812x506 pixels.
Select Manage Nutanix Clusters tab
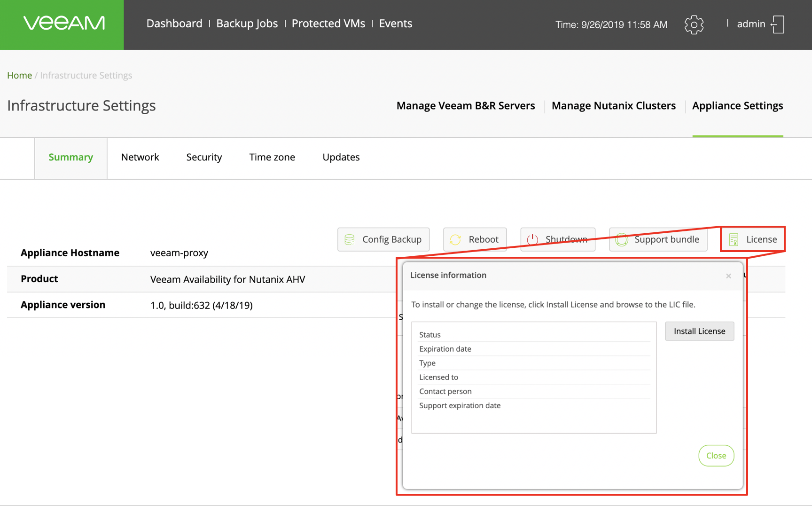click(x=614, y=106)
